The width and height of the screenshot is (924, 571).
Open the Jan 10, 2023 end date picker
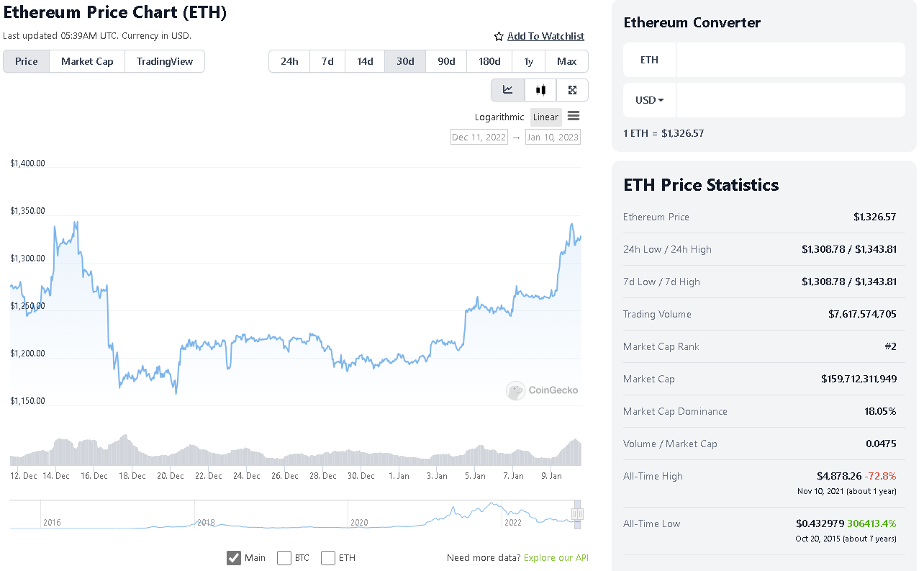click(x=553, y=137)
